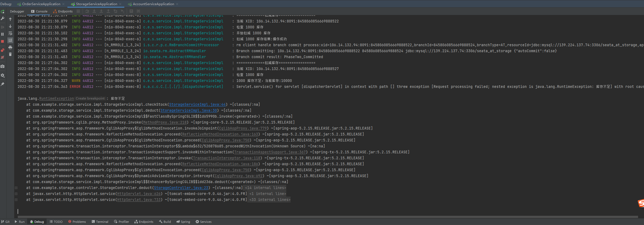Open the Problems tool window
Image resolution: width=644 pixels, height=225 pixels.
tap(77, 221)
